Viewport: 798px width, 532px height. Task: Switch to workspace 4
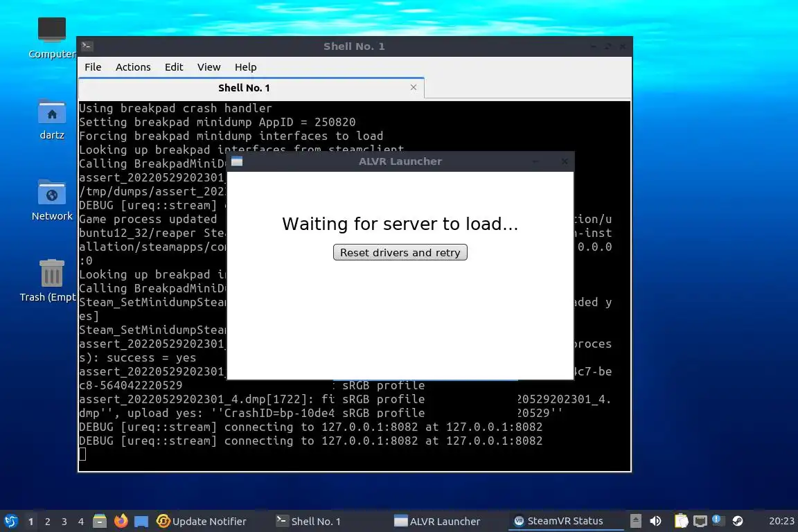point(81,522)
